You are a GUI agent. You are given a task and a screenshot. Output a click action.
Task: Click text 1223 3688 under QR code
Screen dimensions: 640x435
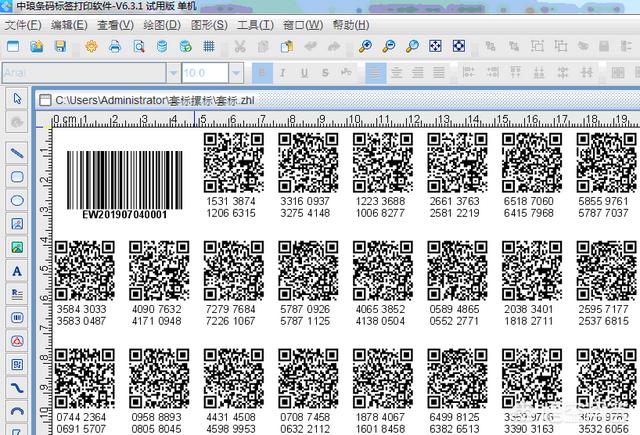tap(380, 201)
